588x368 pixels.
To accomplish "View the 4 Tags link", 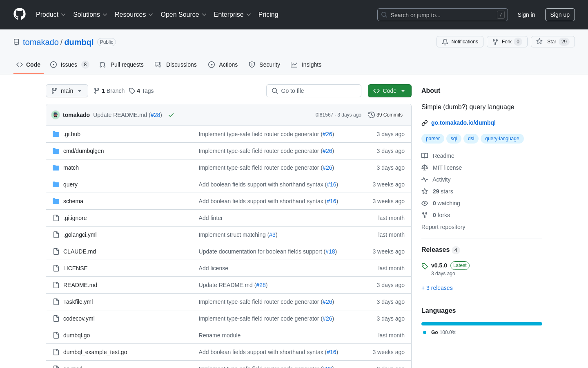I will tap(141, 91).
